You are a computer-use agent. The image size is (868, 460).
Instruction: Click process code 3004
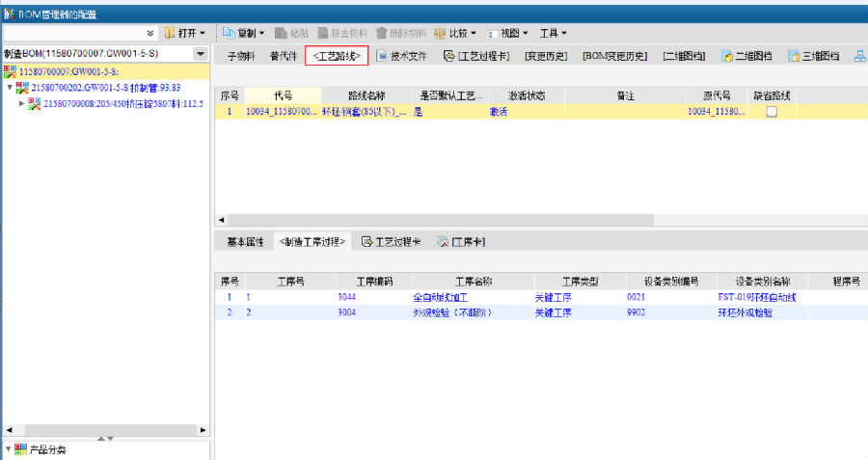click(346, 312)
